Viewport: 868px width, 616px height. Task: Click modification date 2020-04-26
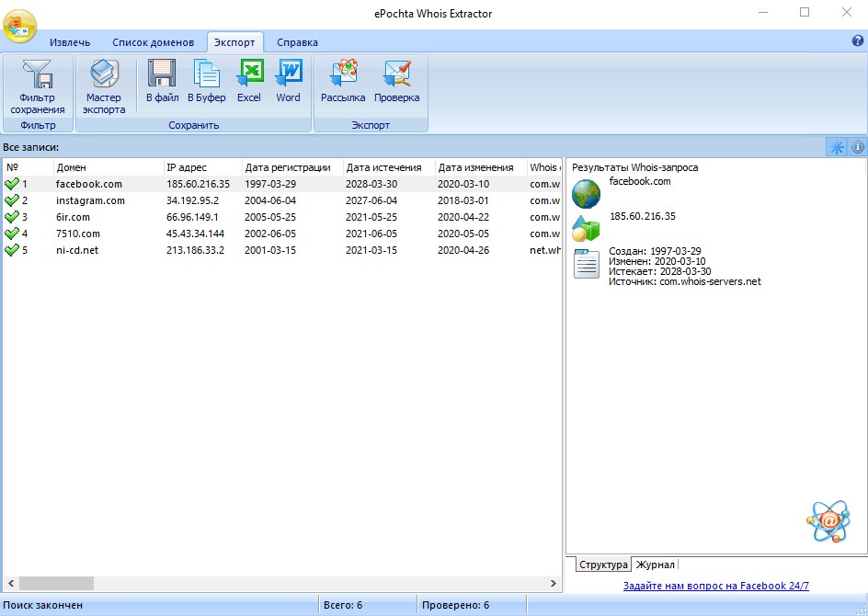[x=463, y=250]
